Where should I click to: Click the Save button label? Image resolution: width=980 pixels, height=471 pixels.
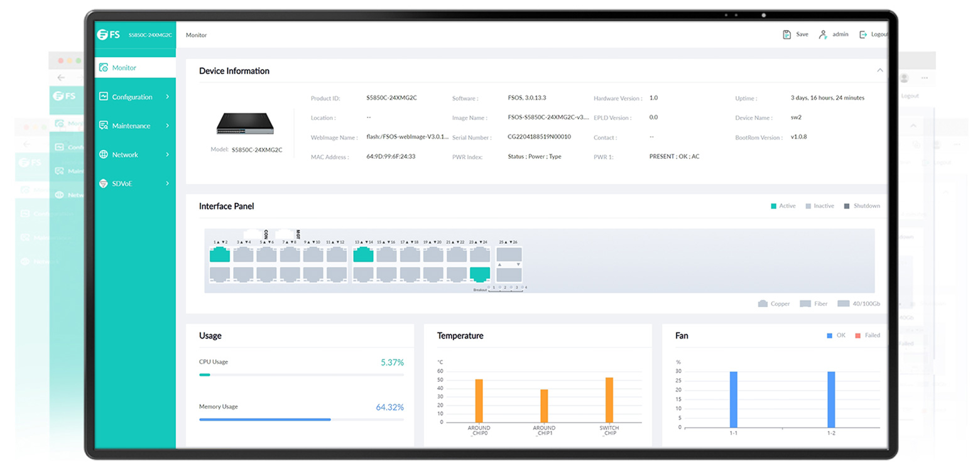pyautogui.click(x=802, y=35)
